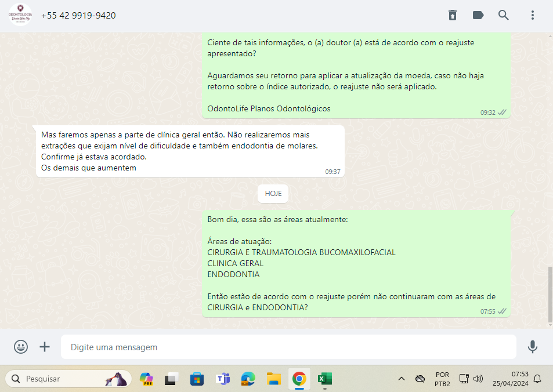The height and width of the screenshot is (392, 553).
Task: Select the message beginning 'Mas faremos apenas'
Action: [190, 151]
